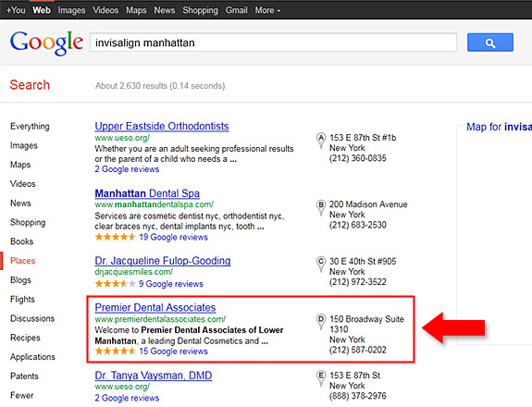Click map marker B pin icon
This screenshot has width=532, height=407.
coord(321,207)
